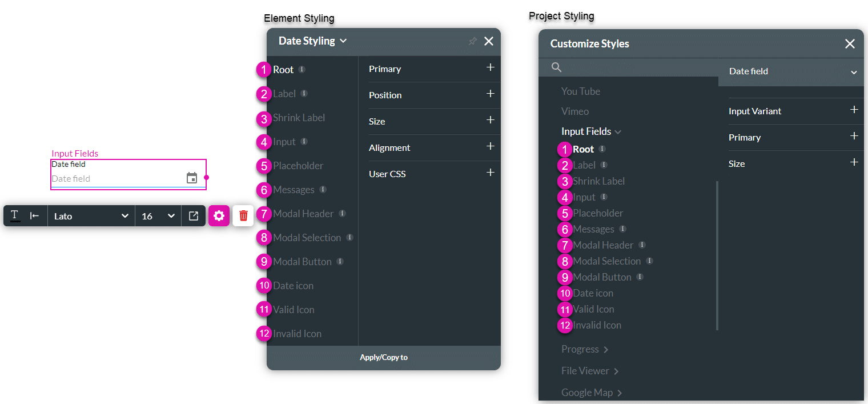Expand the User CSS section
868x404 pixels.
click(490, 173)
